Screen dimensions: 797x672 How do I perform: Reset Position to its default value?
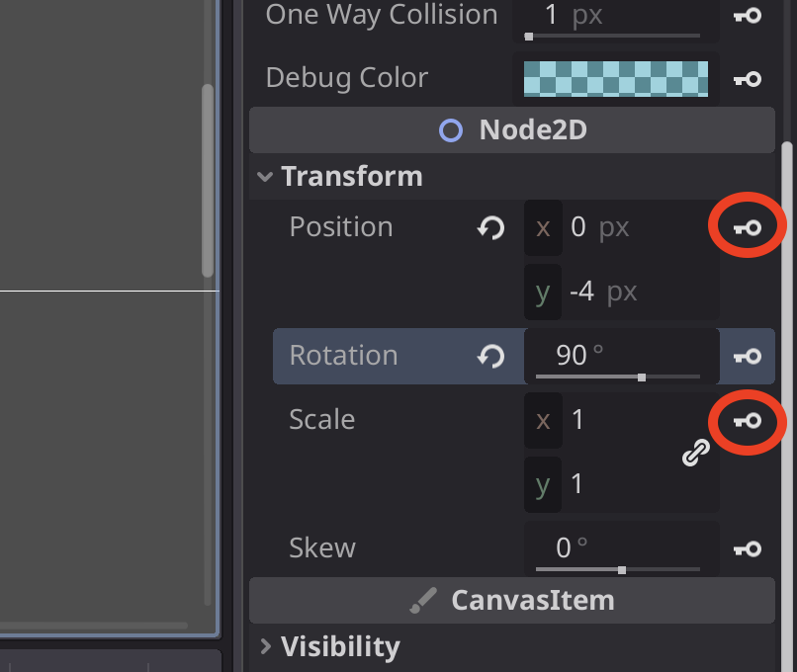click(491, 228)
